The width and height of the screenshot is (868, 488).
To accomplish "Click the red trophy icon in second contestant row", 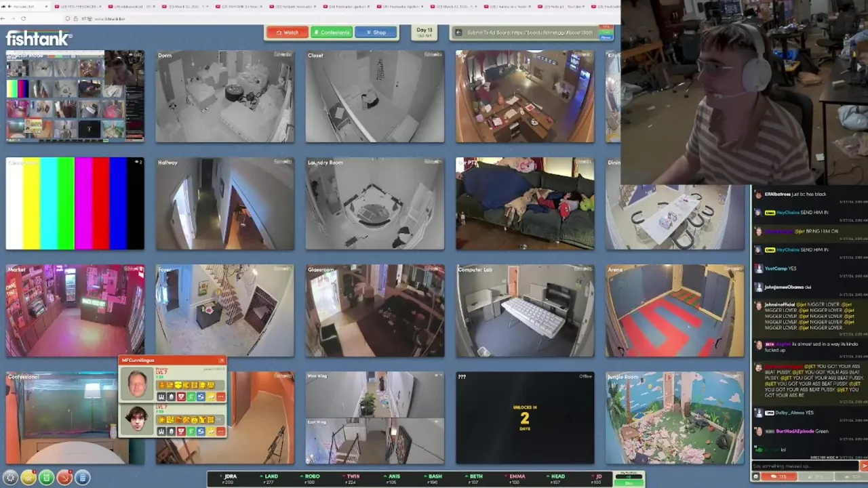I will pyautogui.click(x=181, y=431).
